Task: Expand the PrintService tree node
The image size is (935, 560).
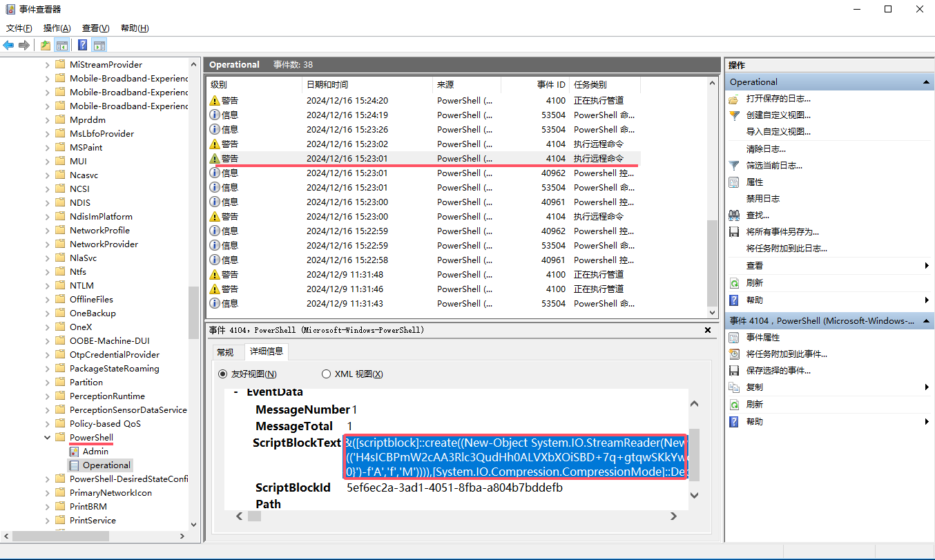Action: click(x=48, y=521)
